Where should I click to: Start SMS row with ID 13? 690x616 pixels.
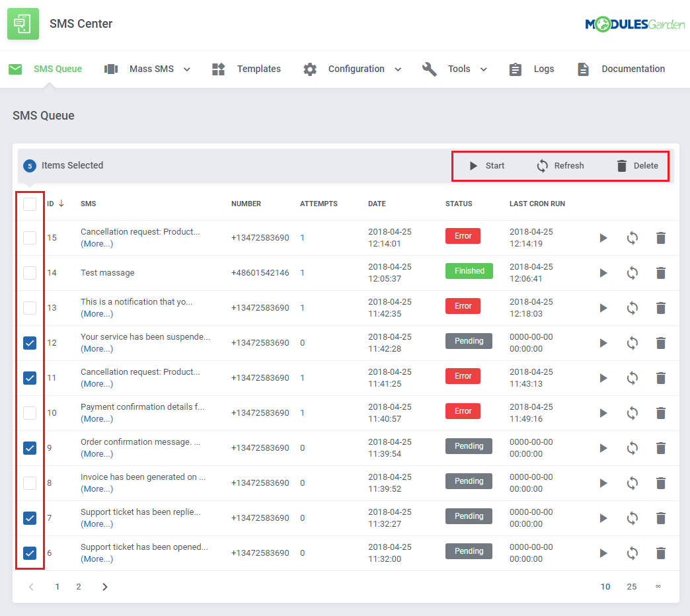click(x=603, y=308)
